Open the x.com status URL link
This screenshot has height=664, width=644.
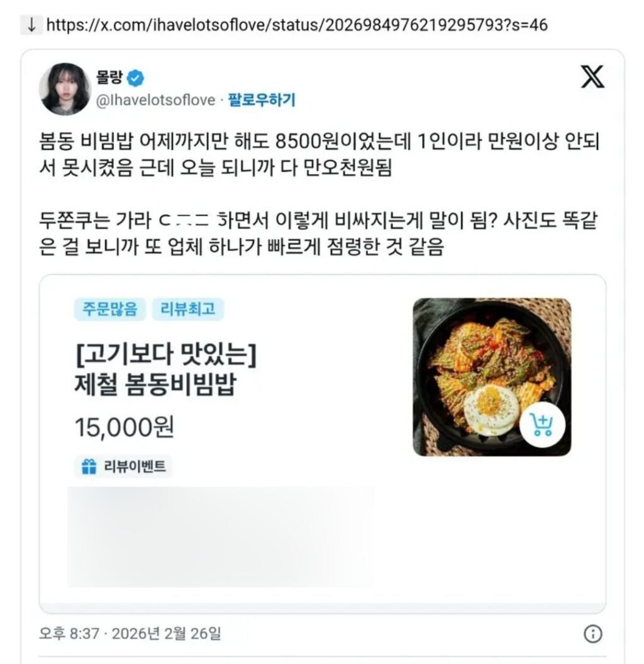click(297, 25)
